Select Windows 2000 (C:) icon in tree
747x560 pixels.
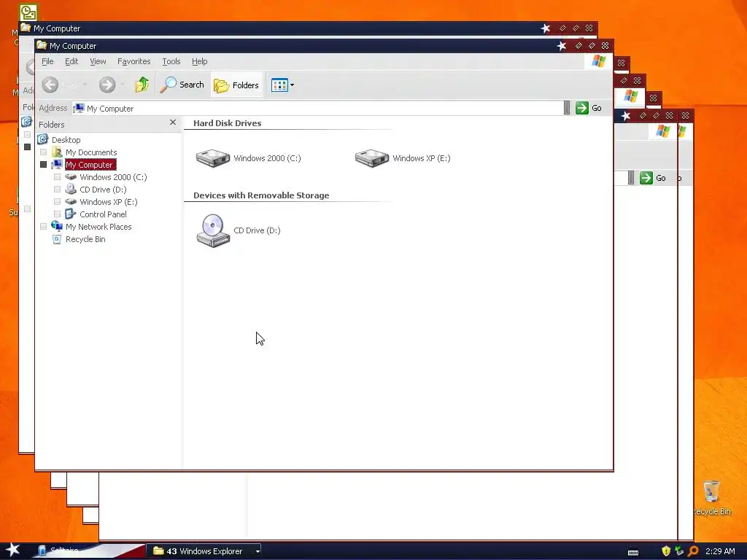(71, 176)
